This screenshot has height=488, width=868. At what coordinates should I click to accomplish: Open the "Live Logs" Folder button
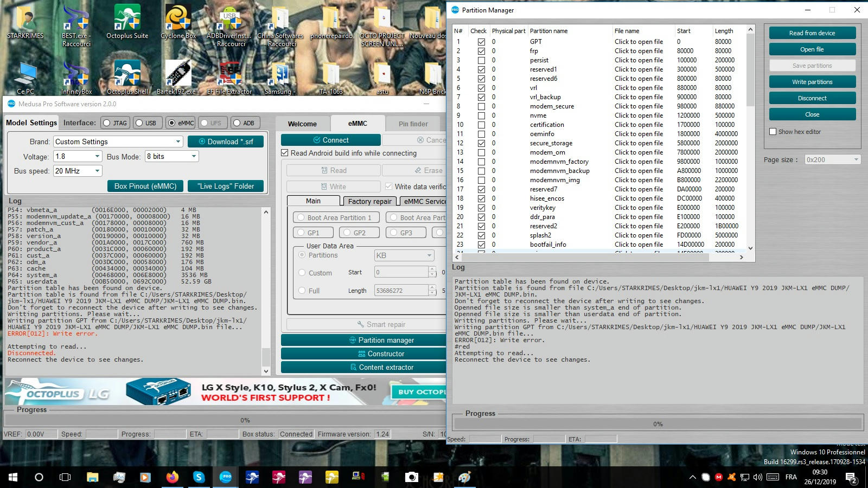[x=226, y=186]
